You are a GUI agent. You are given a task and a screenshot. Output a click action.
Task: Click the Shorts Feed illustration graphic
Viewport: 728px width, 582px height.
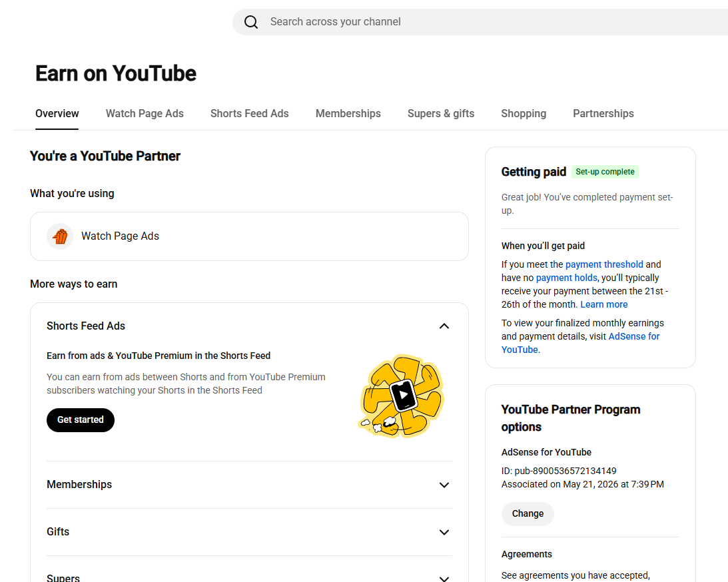coord(402,396)
